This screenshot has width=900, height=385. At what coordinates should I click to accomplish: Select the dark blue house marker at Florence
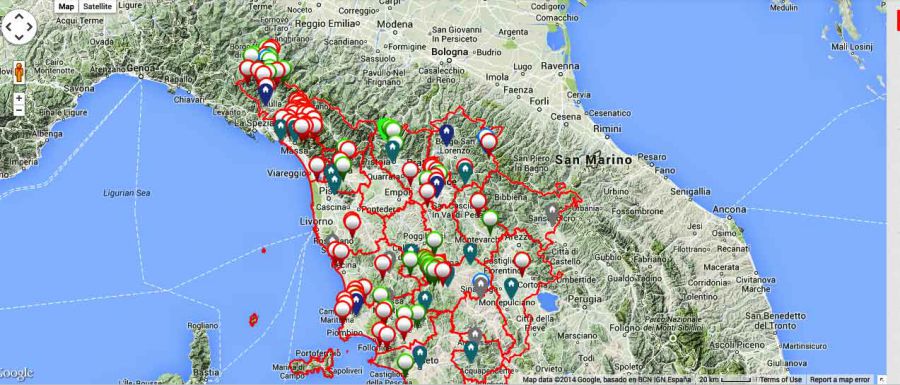point(437,186)
